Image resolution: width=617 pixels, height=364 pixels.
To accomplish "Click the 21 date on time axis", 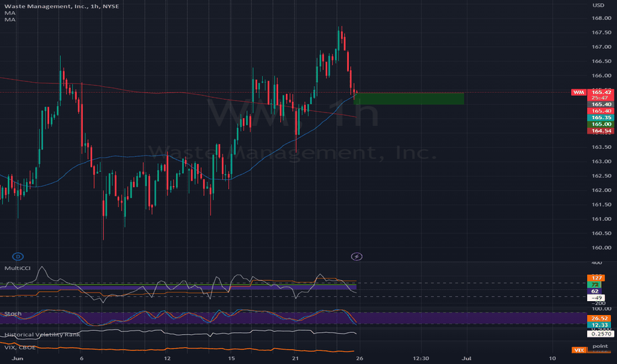I will 295,359.
